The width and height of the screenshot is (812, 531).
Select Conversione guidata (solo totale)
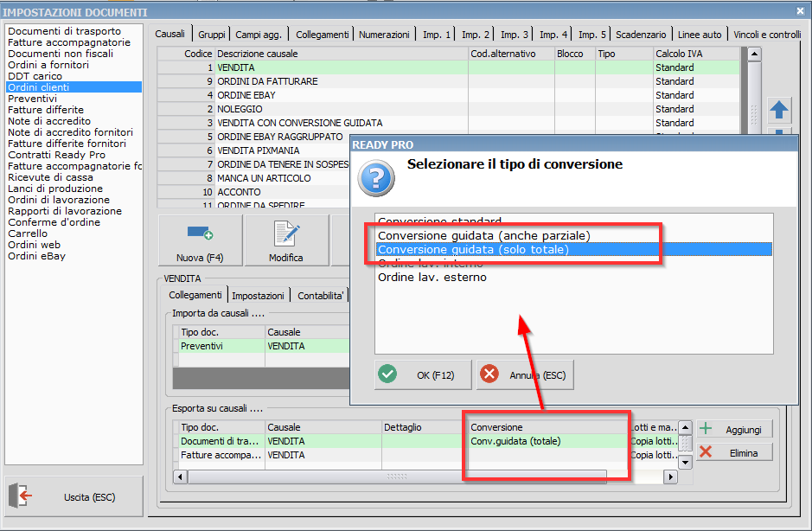574,249
